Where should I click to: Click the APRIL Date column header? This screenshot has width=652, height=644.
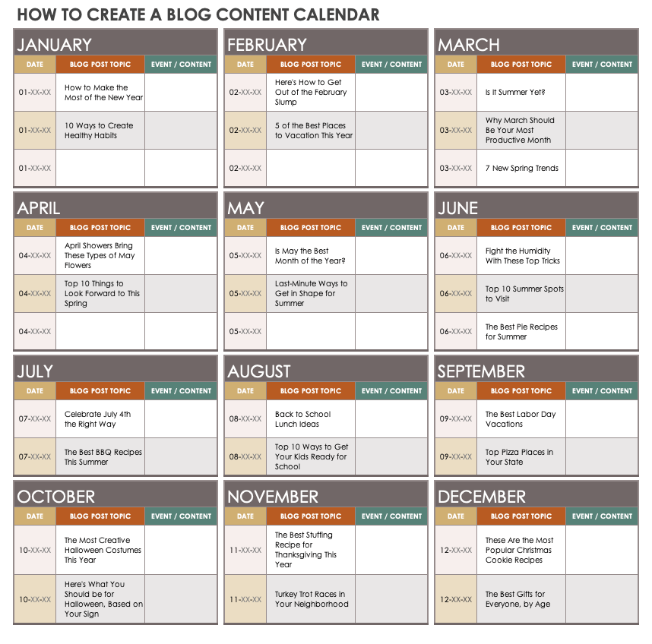pyautogui.click(x=35, y=228)
